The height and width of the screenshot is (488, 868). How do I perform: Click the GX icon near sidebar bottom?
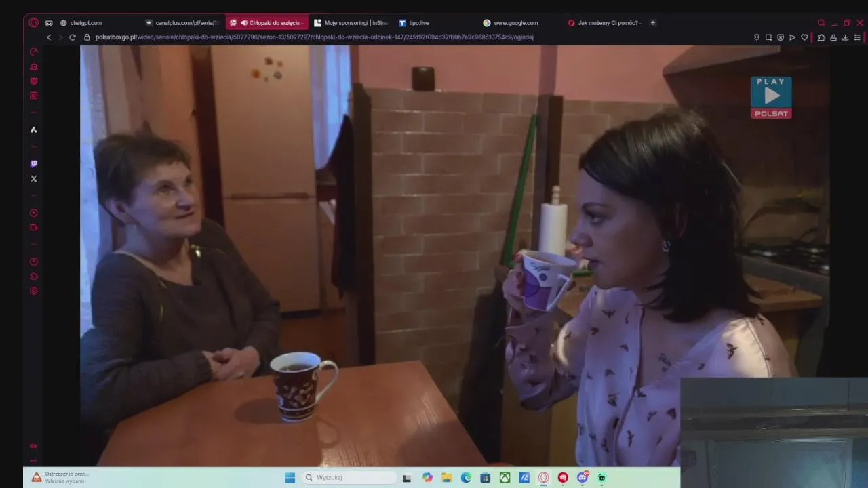(33, 446)
